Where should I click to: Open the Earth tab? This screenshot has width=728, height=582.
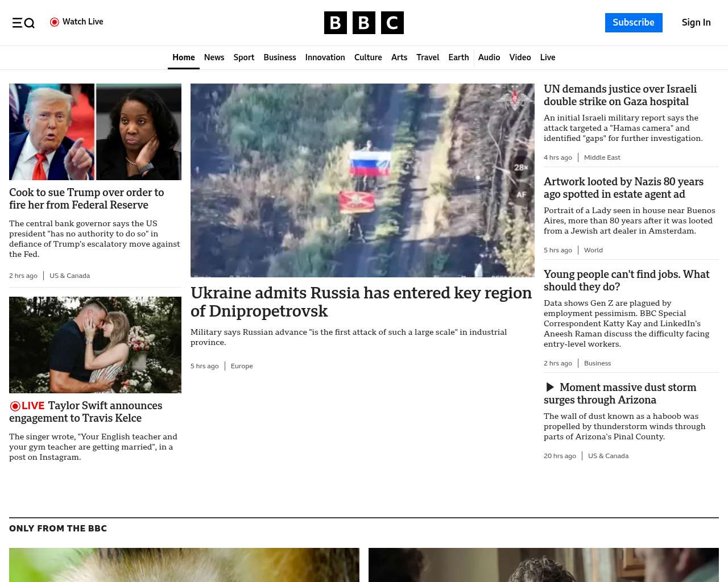458,57
